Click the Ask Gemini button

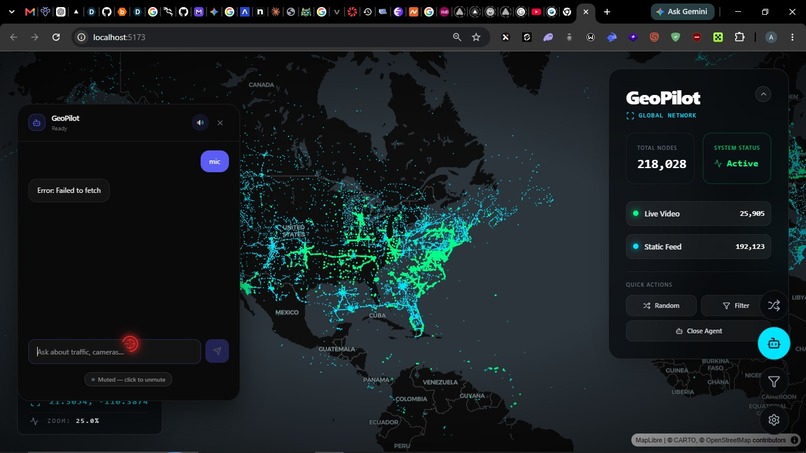tap(682, 11)
